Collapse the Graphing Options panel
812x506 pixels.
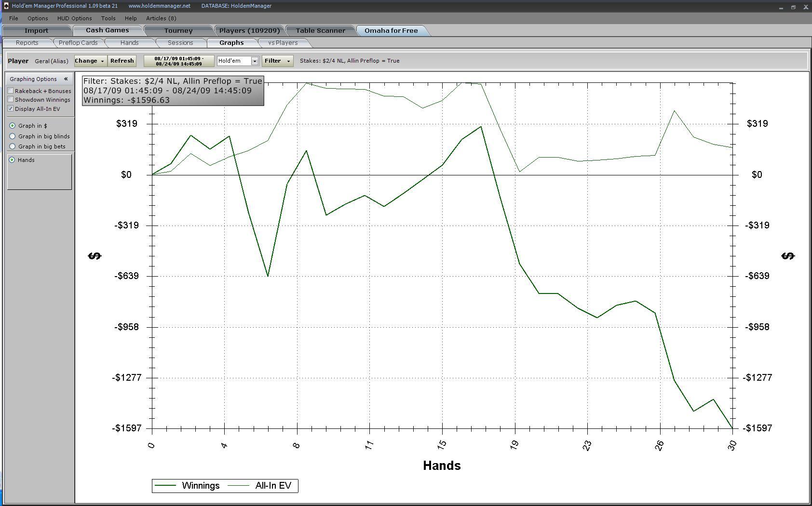66,79
